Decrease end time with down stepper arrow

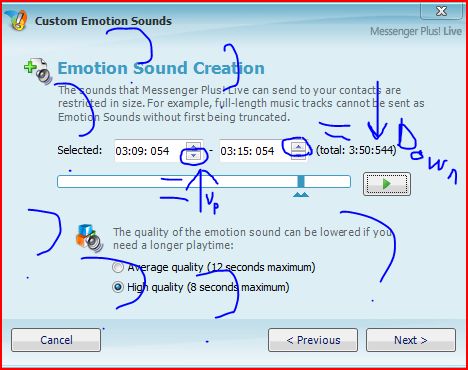(x=298, y=155)
